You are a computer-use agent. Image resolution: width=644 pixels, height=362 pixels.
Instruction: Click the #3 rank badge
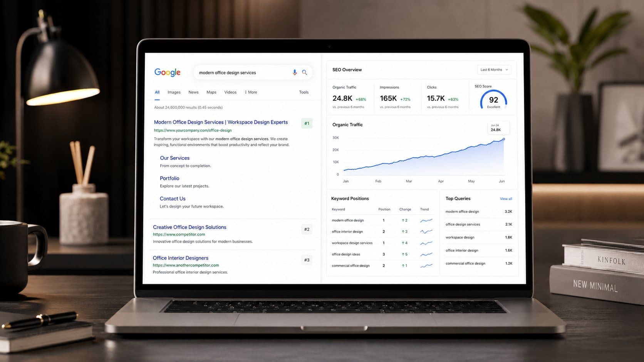pyautogui.click(x=307, y=260)
